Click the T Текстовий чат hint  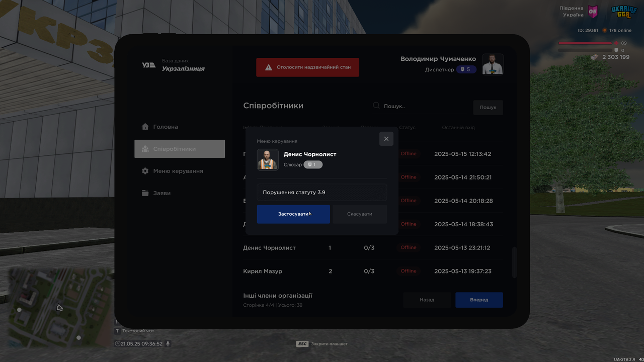(134, 331)
